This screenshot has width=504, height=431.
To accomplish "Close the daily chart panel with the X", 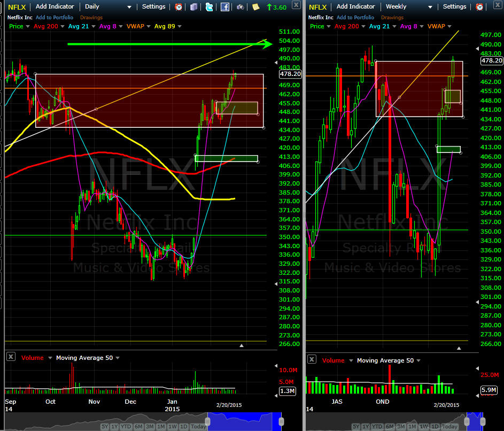I will [296, 4].
